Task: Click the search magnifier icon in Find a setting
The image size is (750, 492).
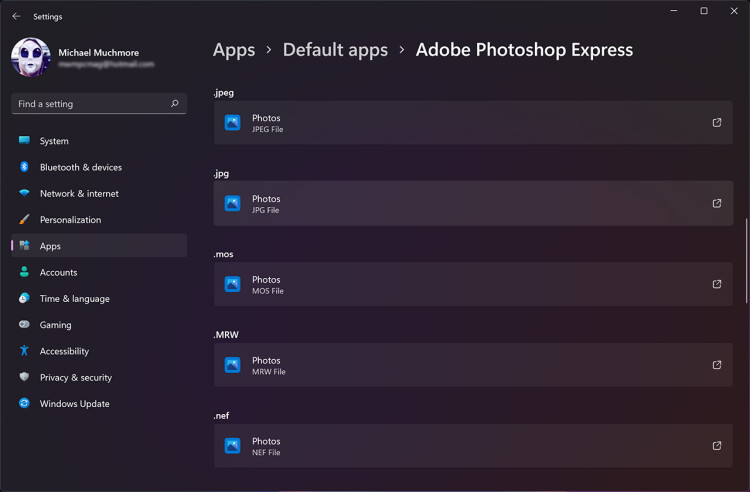Action: click(x=175, y=104)
